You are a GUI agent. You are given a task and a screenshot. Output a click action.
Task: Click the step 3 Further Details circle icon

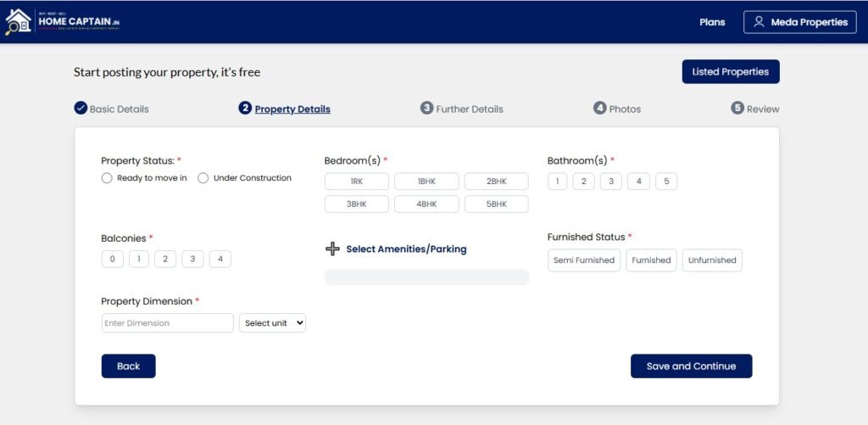pyautogui.click(x=427, y=108)
